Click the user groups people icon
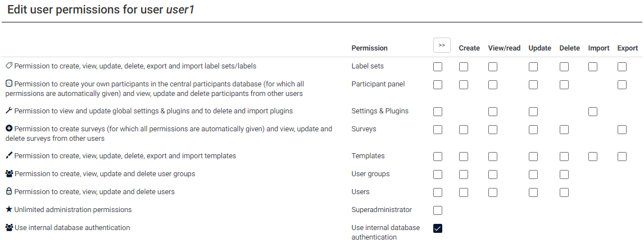Screen dimensions: 644x248 pos(9,174)
